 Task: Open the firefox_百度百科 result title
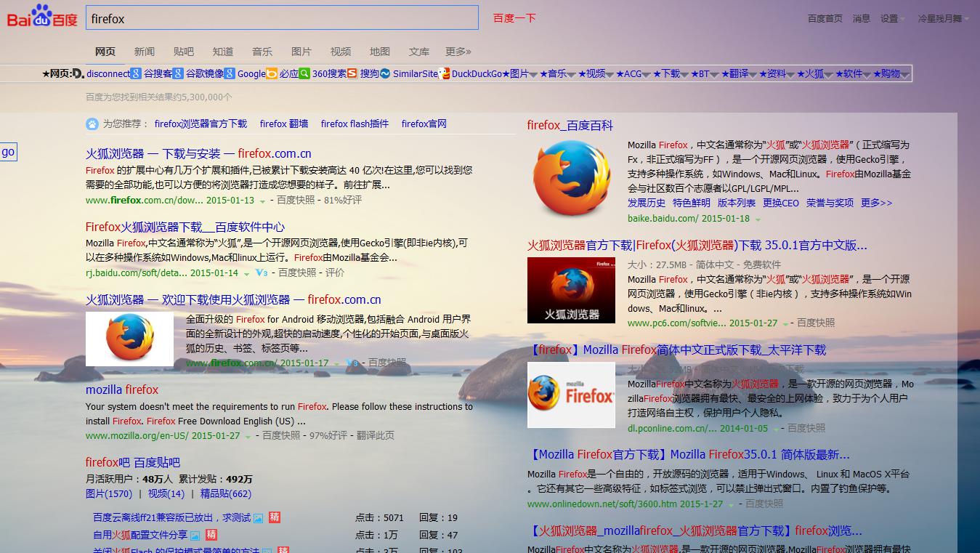pos(570,126)
